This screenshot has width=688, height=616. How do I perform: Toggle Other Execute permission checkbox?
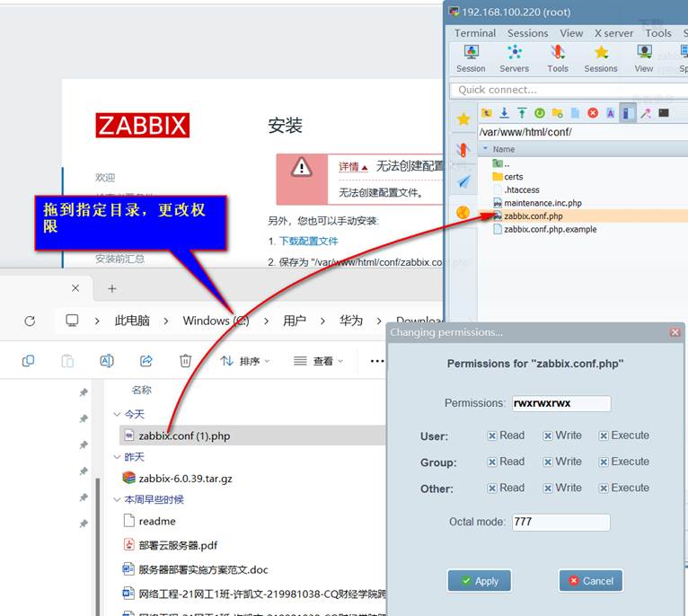604,488
